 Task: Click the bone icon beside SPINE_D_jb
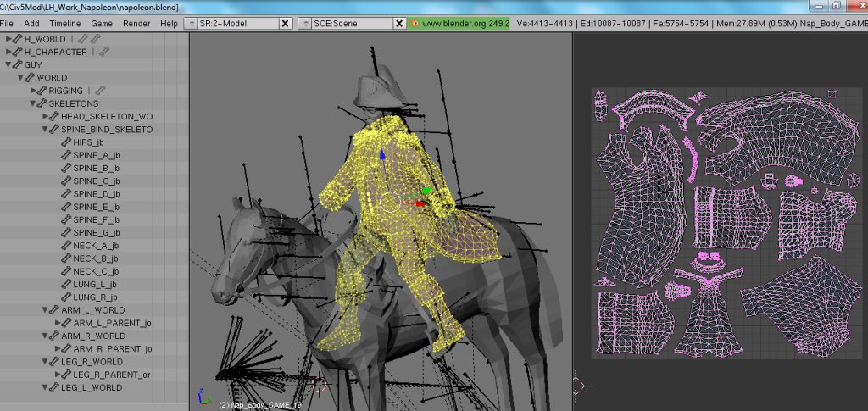(x=66, y=193)
